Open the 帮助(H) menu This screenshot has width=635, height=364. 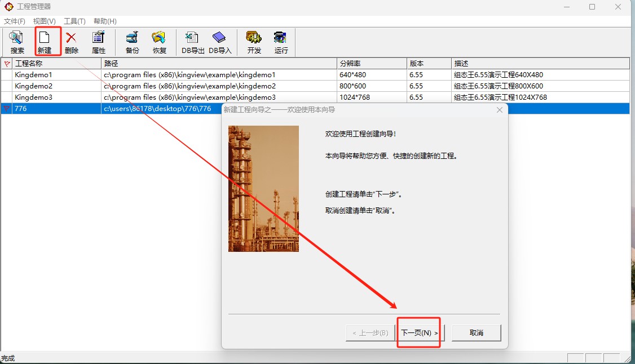(x=105, y=21)
